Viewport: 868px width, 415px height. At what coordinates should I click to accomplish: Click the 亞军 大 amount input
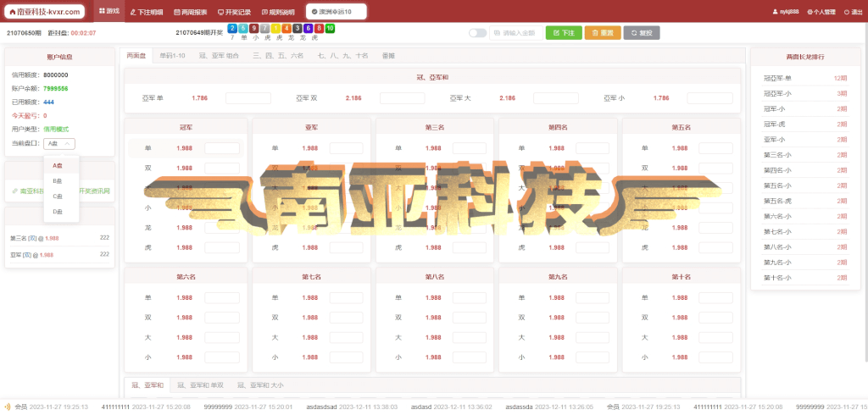(556, 98)
